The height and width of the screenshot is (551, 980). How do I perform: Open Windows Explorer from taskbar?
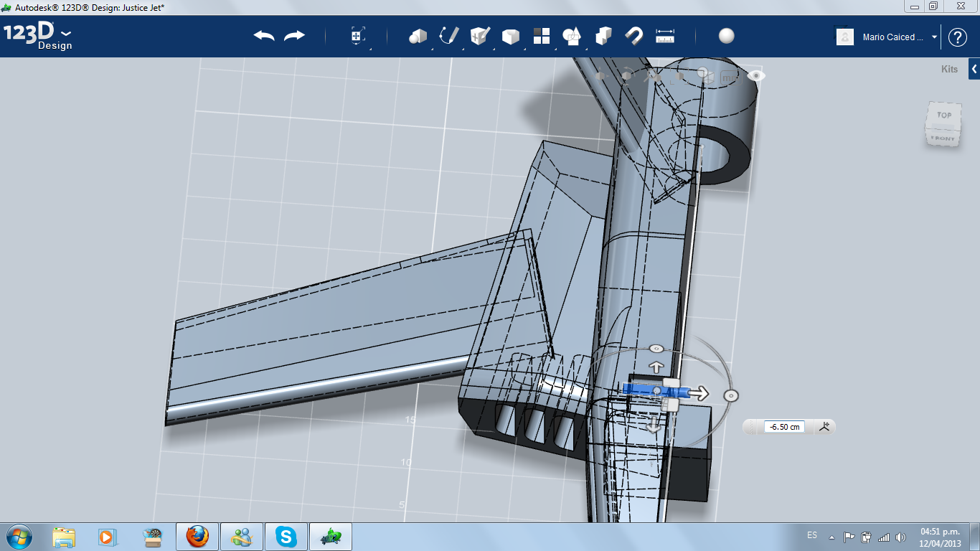64,537
